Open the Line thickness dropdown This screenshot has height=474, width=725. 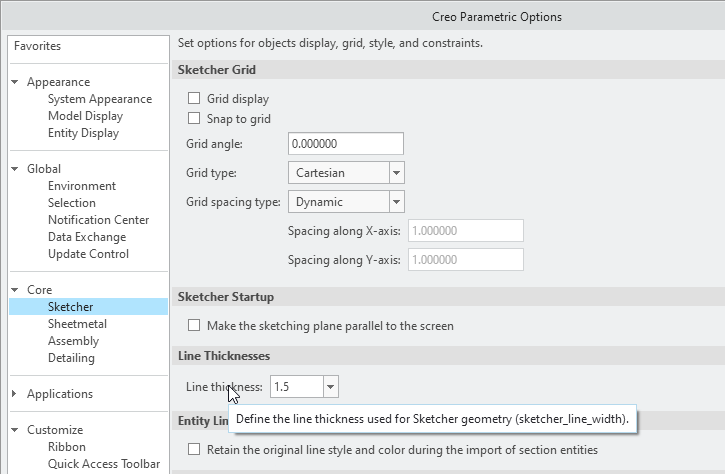coord(331,387)
